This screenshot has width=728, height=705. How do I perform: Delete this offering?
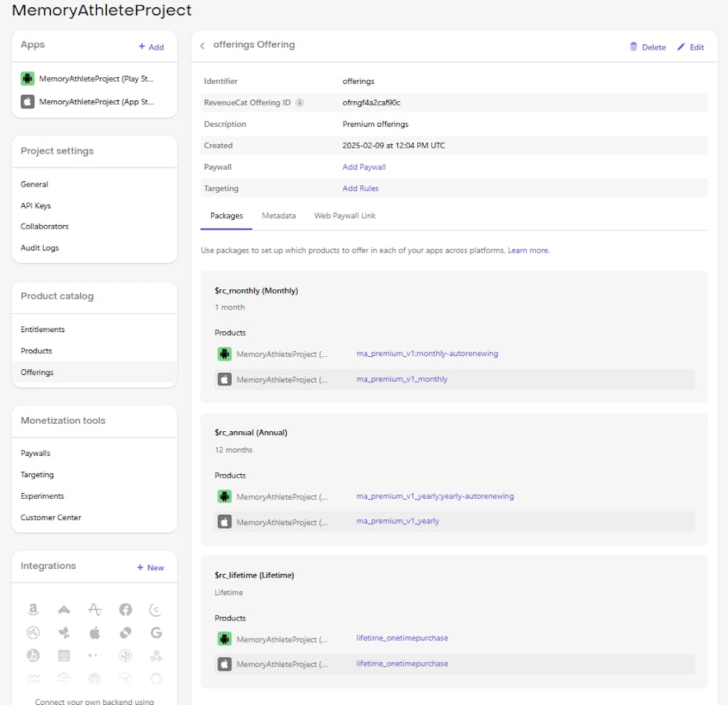(647, 47)
